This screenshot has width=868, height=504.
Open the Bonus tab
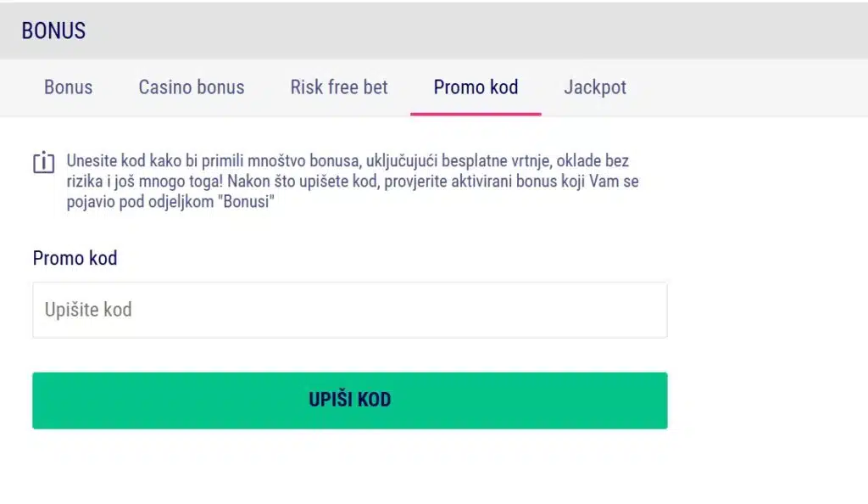[x=68, y=87]
